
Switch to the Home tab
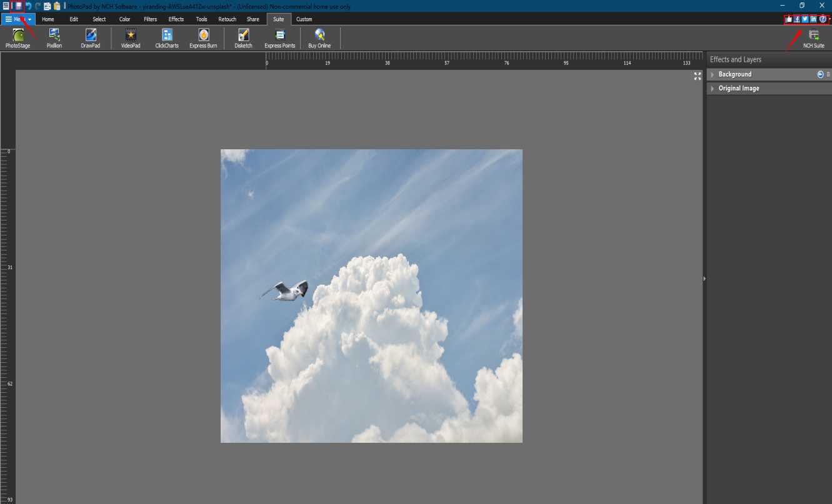(x=48, y=19)
